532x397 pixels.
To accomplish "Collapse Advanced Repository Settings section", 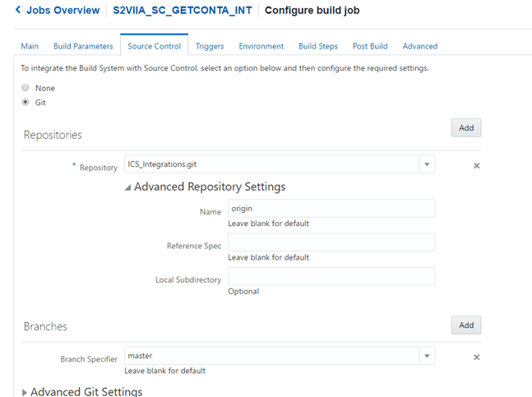I will pyautogui.click(x=127, y=187).
